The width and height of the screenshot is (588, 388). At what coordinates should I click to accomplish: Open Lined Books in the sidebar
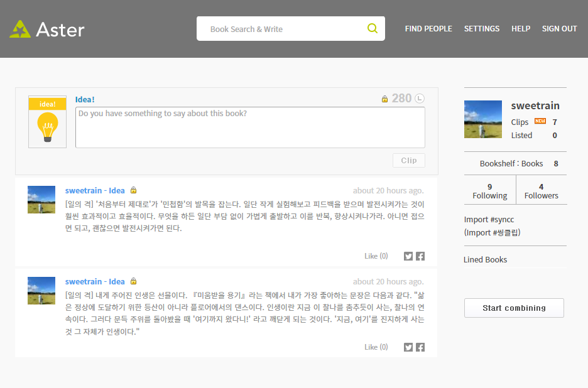pos(485,259)
